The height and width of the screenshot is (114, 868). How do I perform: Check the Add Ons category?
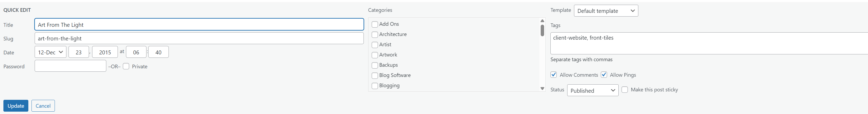point(375,24)
